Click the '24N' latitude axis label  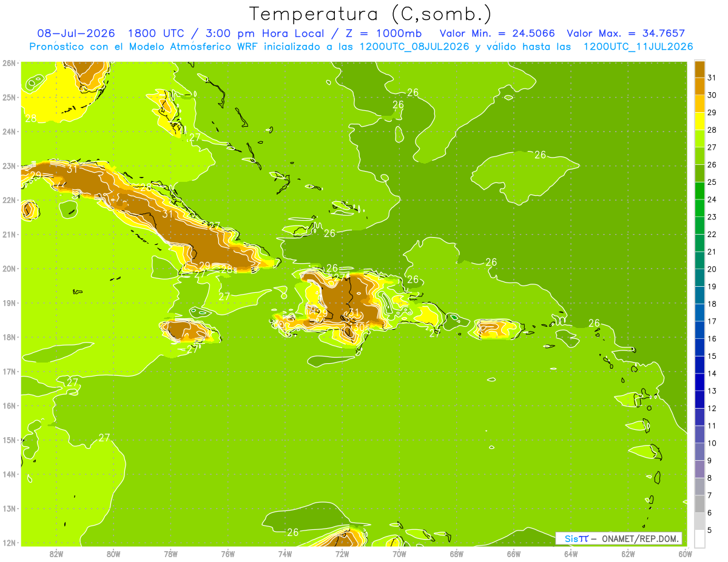tap(8, 132)
